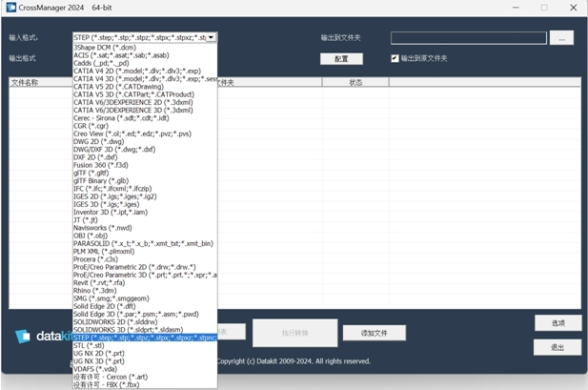Choose CATIA V6/3DEXPERIENCE 3D option

(145, 110)
